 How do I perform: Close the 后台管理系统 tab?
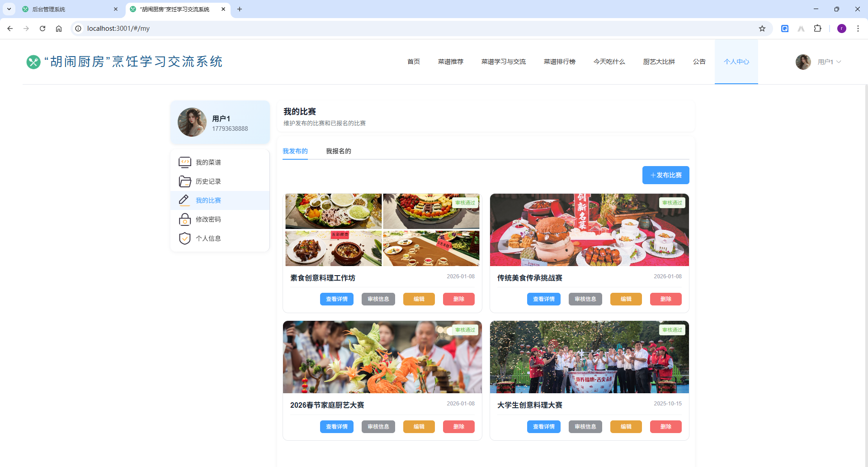(116, 9)
